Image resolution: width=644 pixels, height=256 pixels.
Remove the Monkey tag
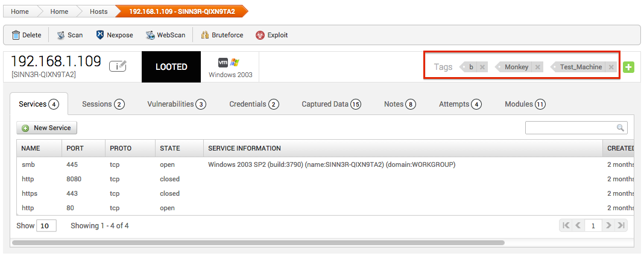coord(537,67)
